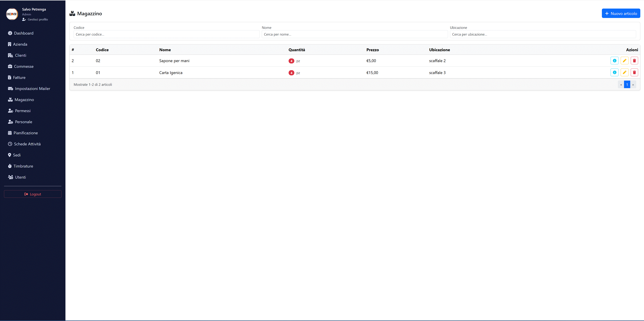Delete Carta Igenica via trash icon

pyautogui.click(x=634, y=73)
